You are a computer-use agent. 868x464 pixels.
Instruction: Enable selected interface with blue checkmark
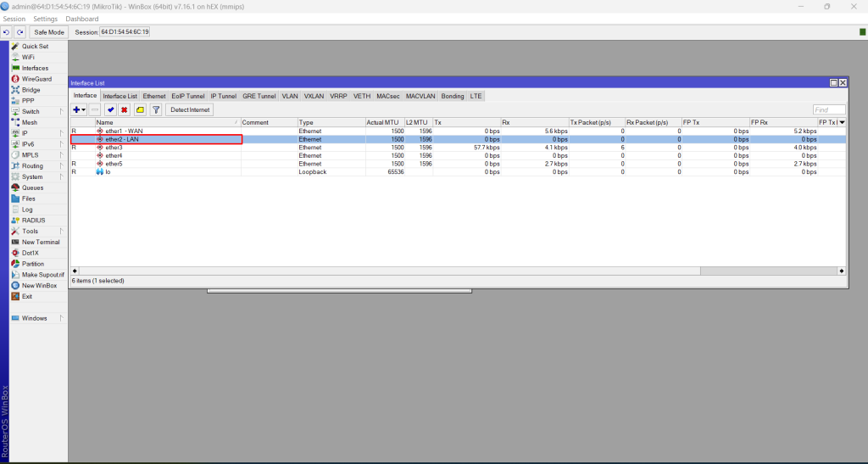(110, 109)
